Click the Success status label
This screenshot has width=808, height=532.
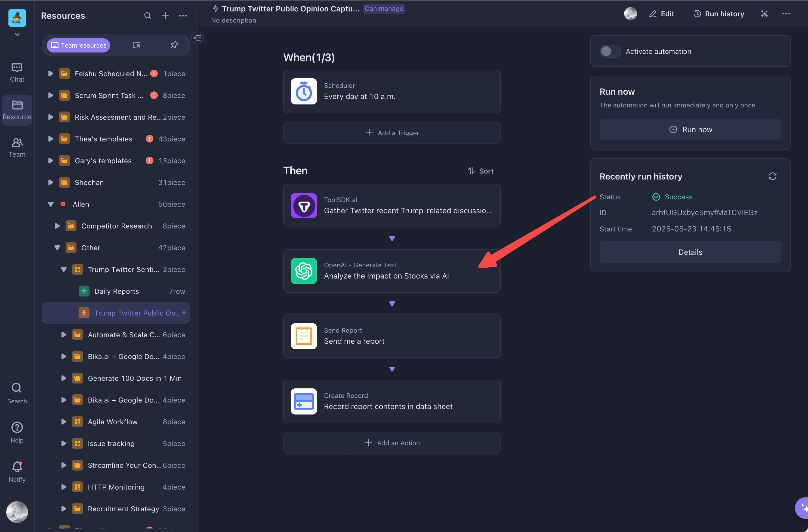[x=678, y=197]
